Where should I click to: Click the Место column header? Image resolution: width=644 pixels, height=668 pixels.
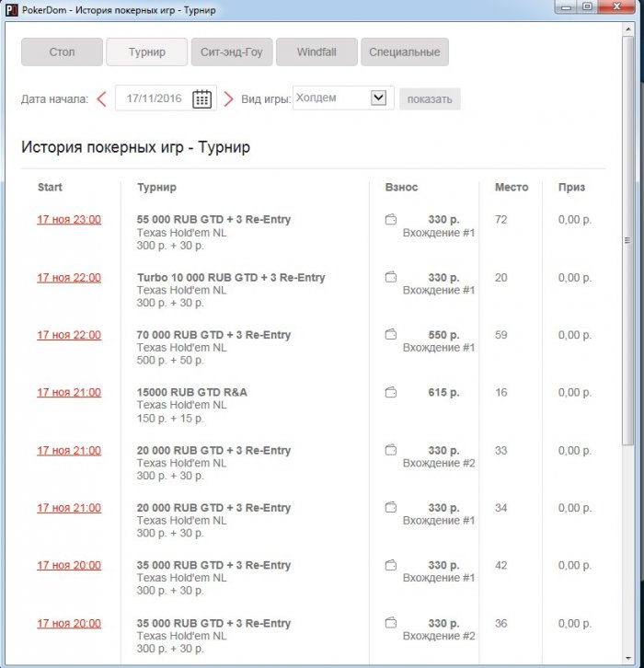point(512,187)
